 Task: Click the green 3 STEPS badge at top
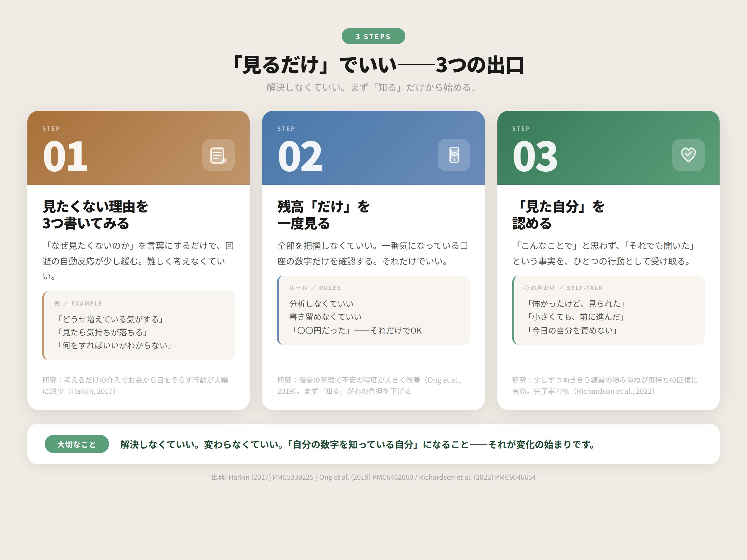tap(373, 36)
